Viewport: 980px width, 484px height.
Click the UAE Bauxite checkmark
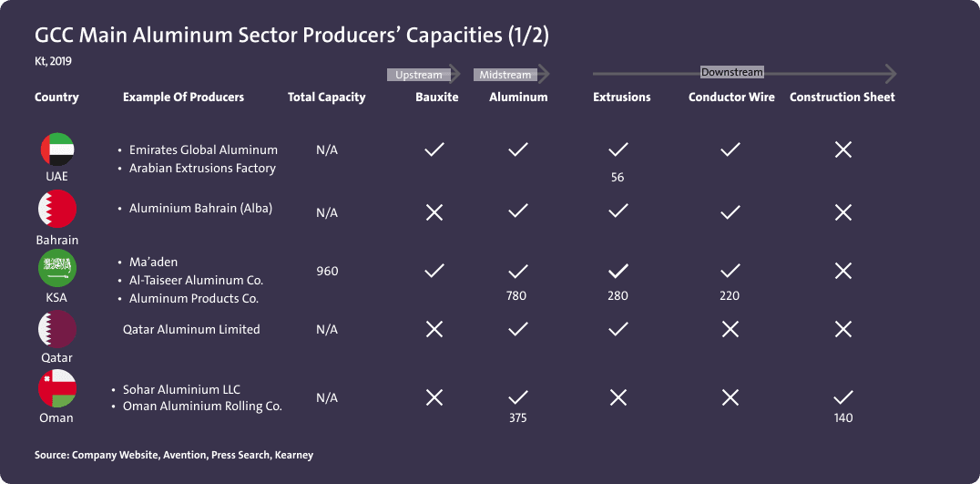[434, 149]
